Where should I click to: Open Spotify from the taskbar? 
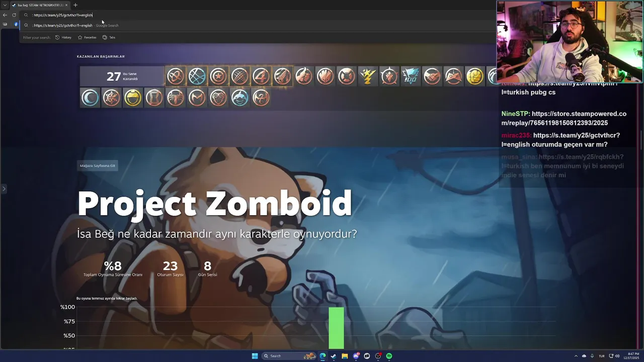tap(389, 356)
